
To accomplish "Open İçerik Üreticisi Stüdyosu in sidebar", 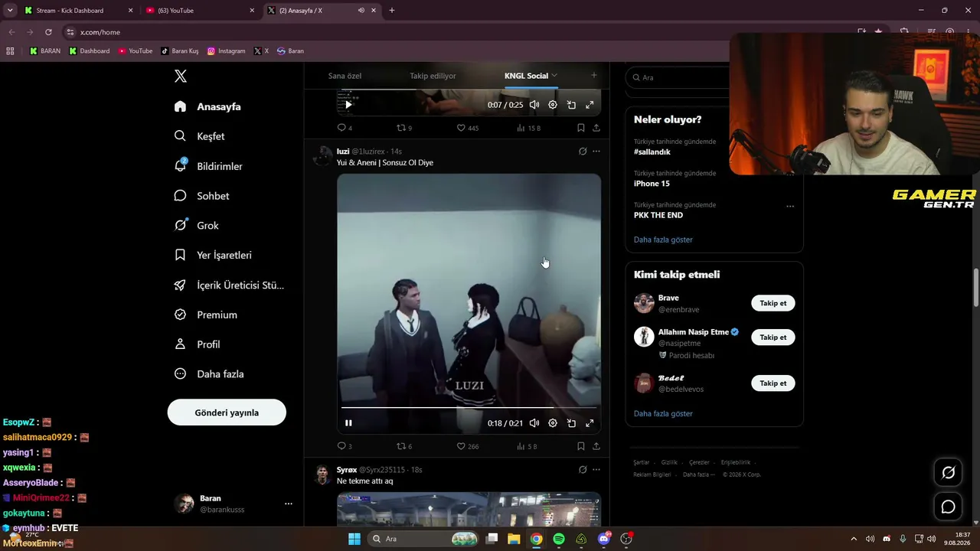I will point(229,285).
